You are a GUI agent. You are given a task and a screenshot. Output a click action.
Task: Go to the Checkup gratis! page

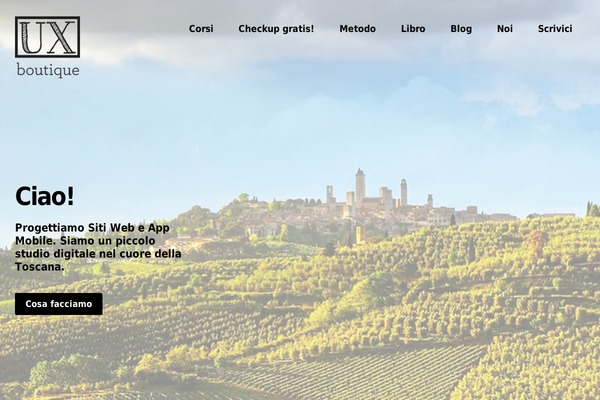pos(276,29)
